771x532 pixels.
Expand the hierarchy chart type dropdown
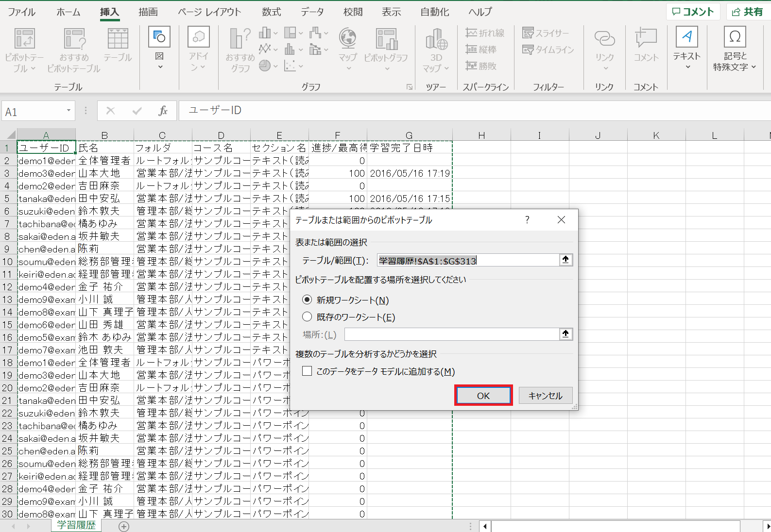[301, 33]
